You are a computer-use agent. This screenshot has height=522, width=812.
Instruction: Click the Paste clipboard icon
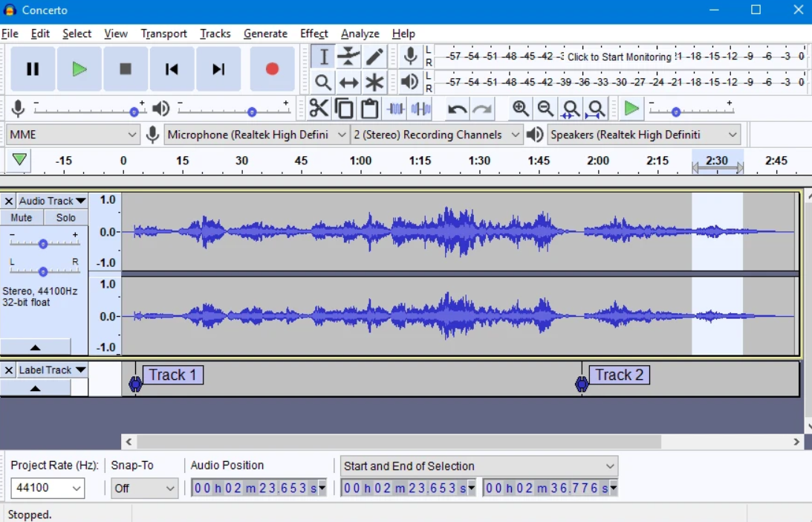tap(369, 109)
